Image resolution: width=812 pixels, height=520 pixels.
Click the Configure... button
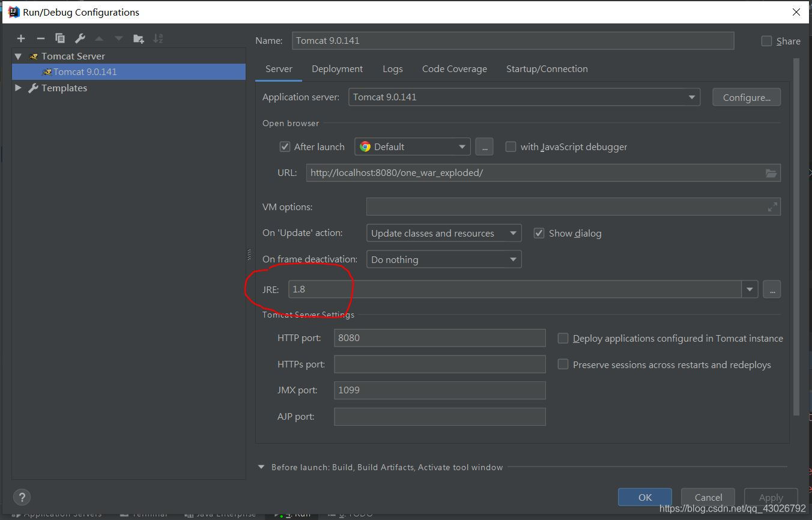747,97
